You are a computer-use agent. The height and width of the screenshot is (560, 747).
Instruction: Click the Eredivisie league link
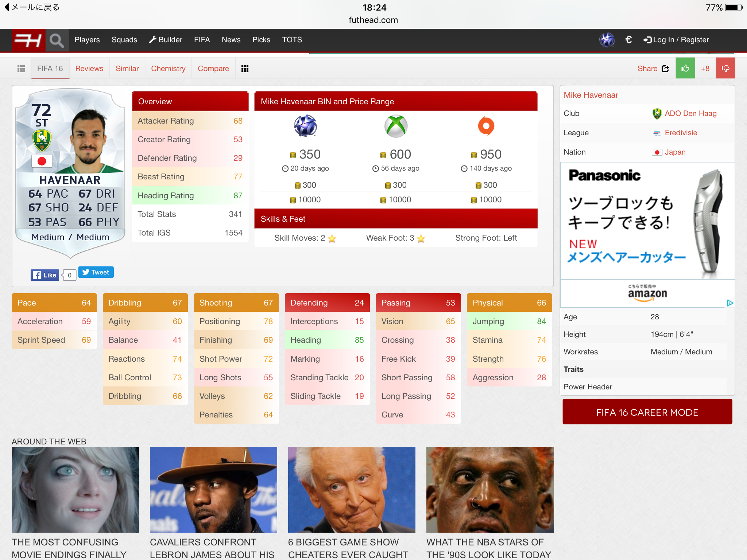pyautogui.click(x=681, y=133)
